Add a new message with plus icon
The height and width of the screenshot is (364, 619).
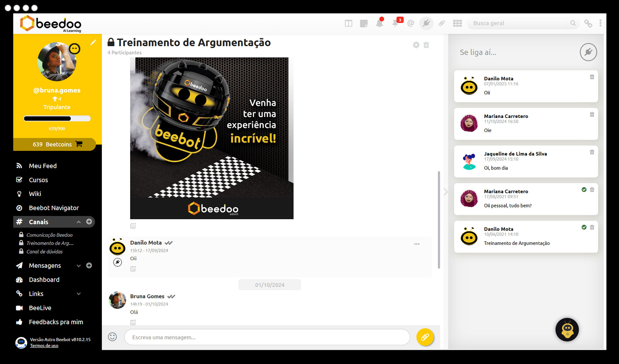click(x=89, y=265)
